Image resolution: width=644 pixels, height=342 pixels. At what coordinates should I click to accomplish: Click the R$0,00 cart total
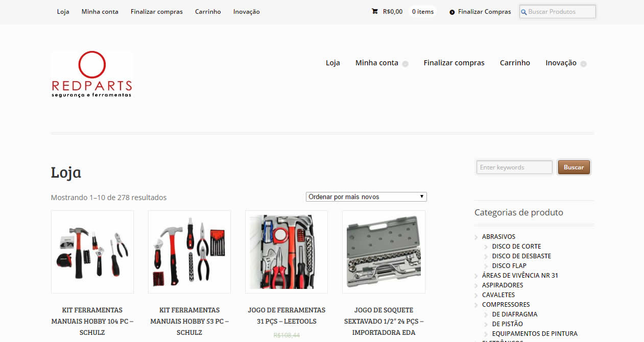coord(393,12)
